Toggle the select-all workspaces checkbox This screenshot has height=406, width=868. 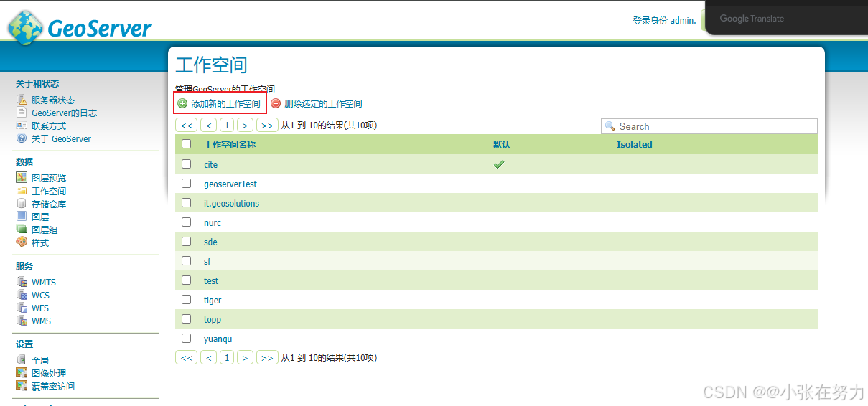pos(187,144)
